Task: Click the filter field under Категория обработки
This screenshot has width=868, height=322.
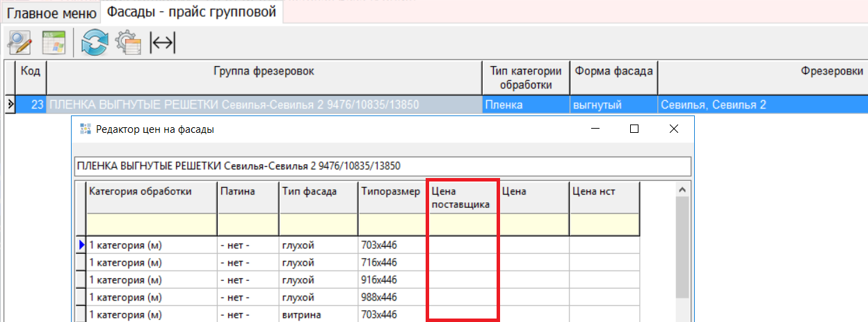Action: 151,224
